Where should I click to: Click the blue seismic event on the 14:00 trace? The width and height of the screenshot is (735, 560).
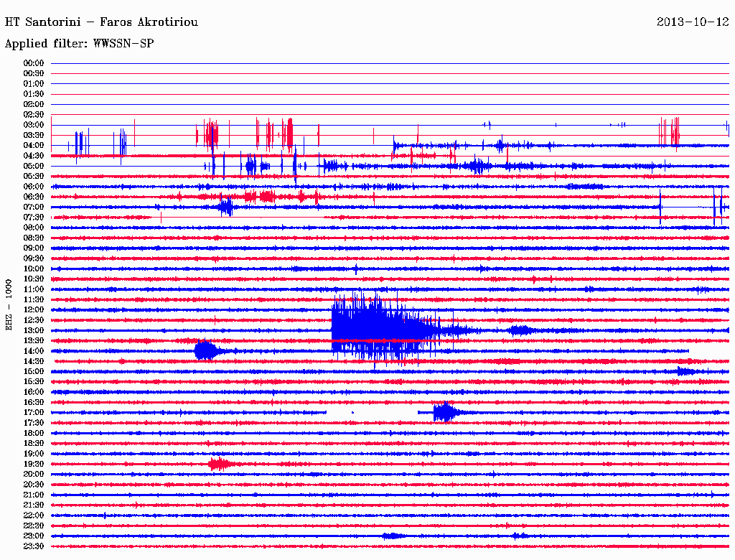(206, 351)
